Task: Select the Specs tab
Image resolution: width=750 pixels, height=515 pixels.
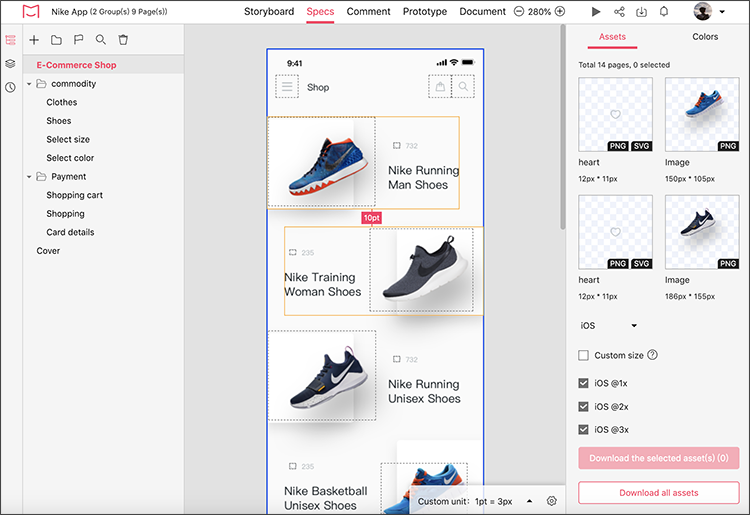Action: tap(320, 11)
